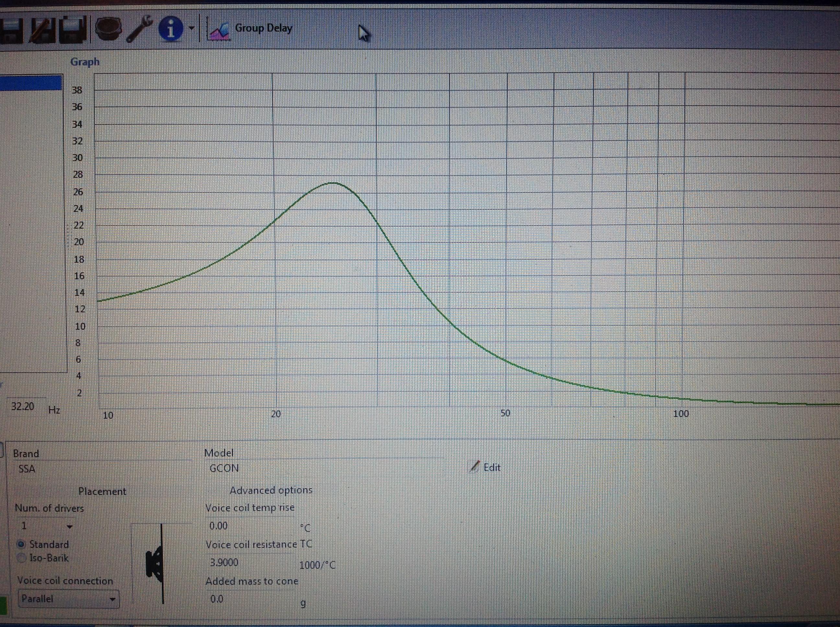Click the peak of the green group delay curve

(x=333, y=183)
